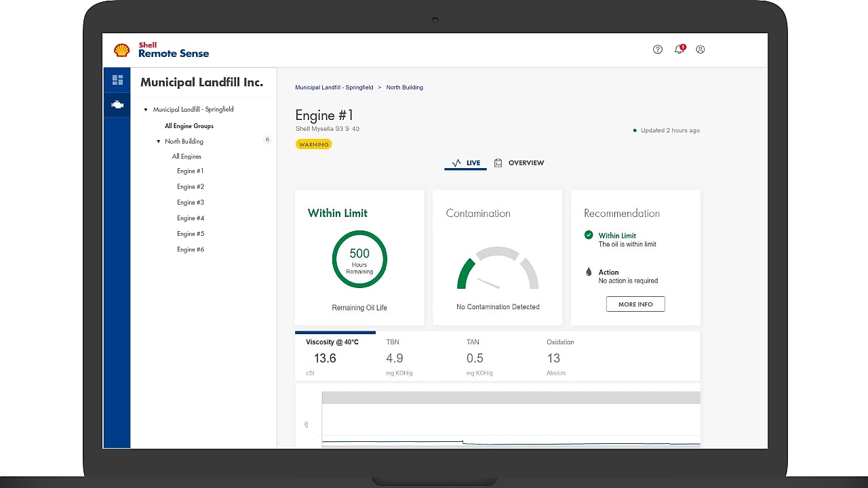The image size is (868, 488).
Task: Select the engine icon in sidebar
Action: pos(117,105)
